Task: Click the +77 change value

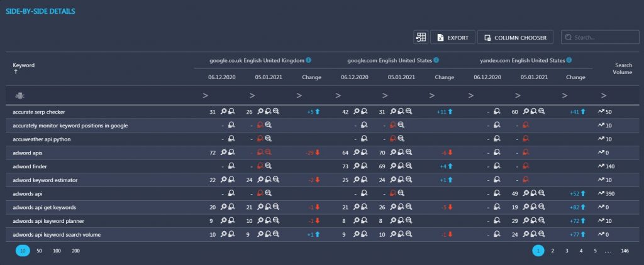Action: (574, 235)
